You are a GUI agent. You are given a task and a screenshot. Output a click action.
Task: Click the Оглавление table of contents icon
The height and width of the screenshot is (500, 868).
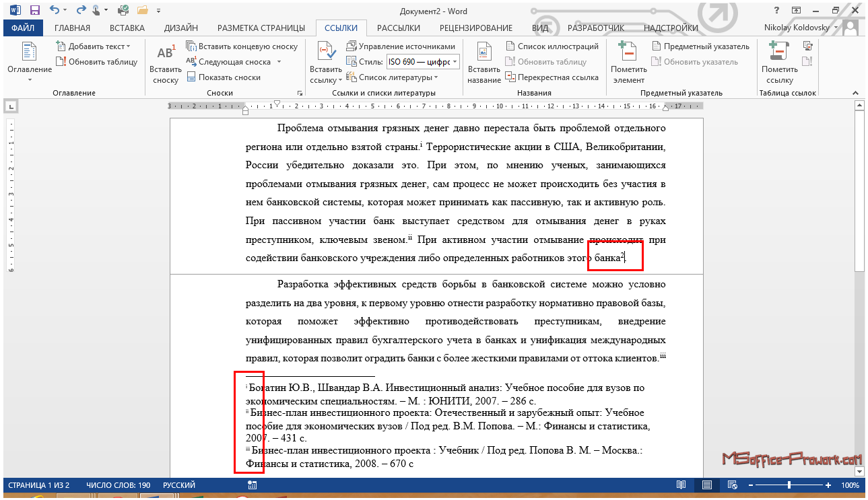[29, 52]
